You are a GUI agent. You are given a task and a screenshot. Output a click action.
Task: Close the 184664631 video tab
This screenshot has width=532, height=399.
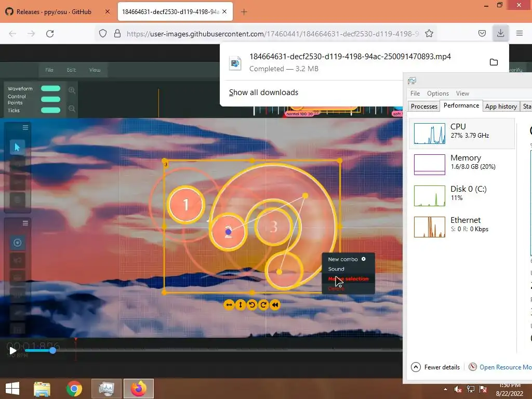click(224, 12)
